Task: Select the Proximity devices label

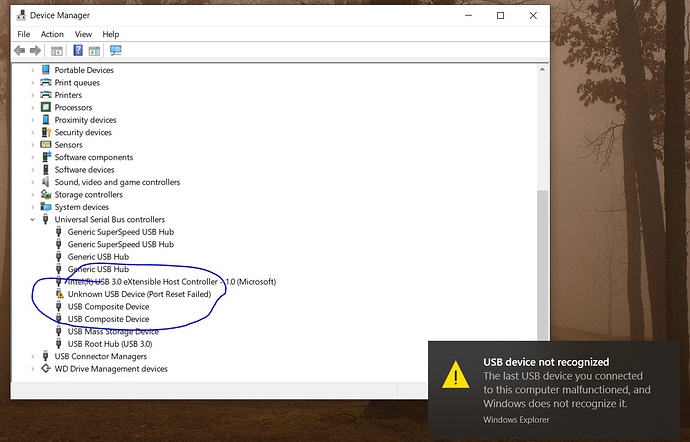Action: [x=85, y=120]
